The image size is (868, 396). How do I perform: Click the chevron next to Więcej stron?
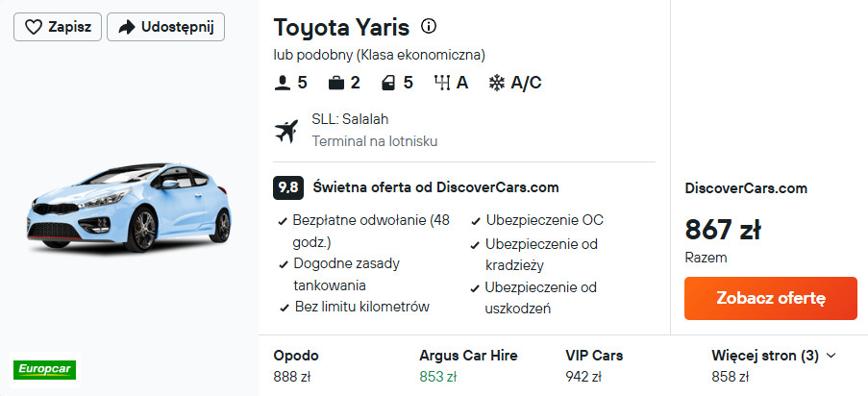pos(831,356)
